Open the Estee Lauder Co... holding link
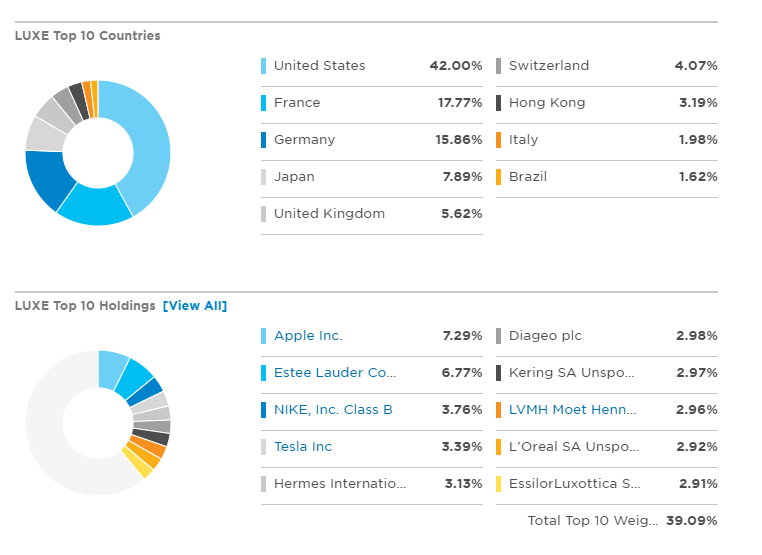 [335, 373]
